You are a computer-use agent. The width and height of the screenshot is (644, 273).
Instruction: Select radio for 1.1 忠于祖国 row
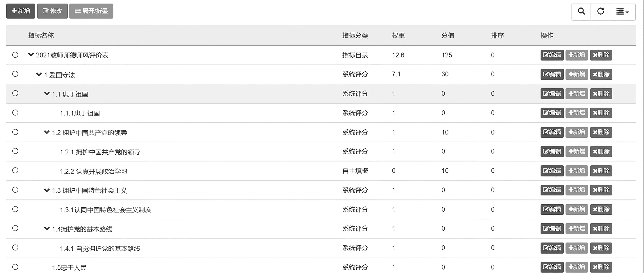(x=15, y=93)
